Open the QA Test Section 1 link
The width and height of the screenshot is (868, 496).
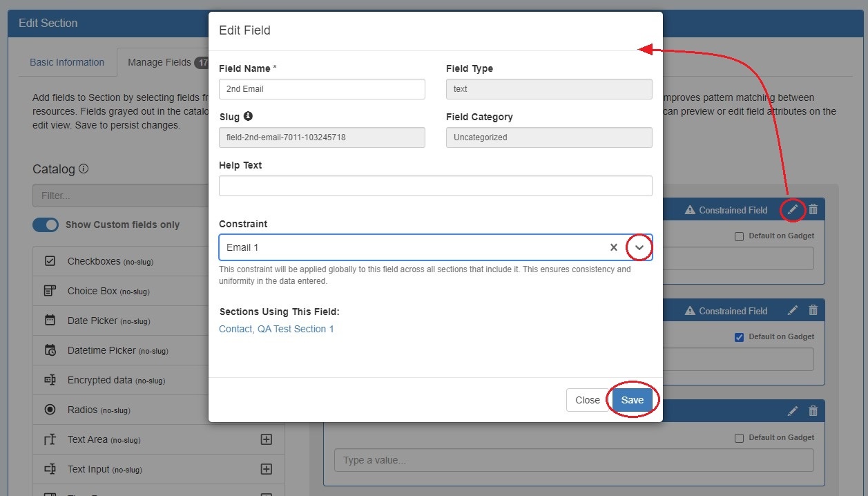(296, 329)
